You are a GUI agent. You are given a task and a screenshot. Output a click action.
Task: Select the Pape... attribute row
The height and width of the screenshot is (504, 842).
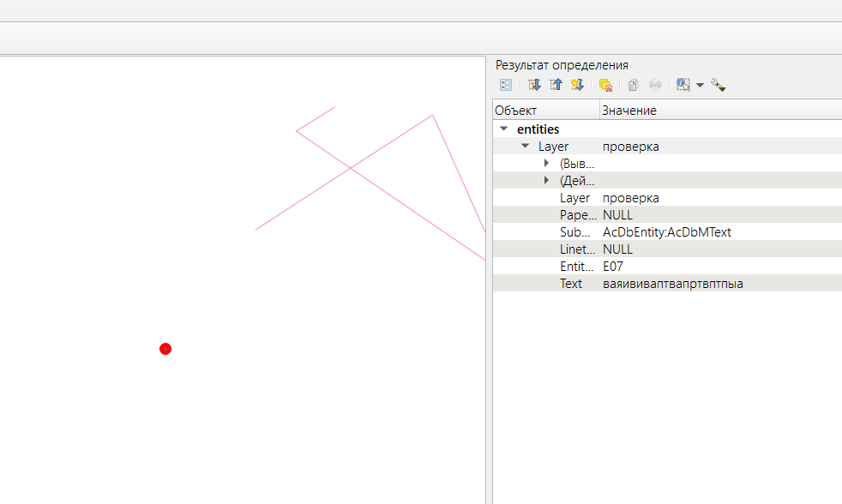click(x=667, y=214)
